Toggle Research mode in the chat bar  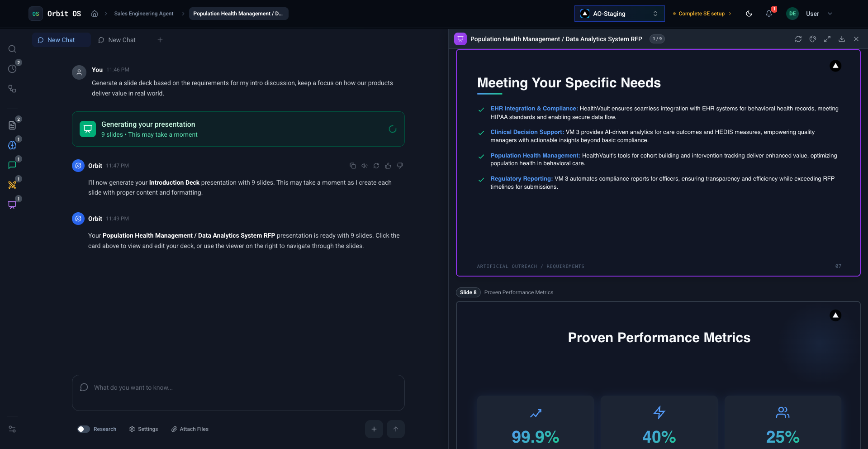click(84, 429)
